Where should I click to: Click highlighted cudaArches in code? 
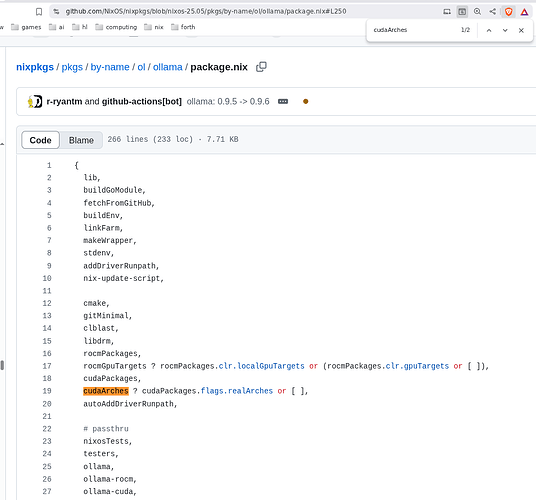(x=106, y=391)
